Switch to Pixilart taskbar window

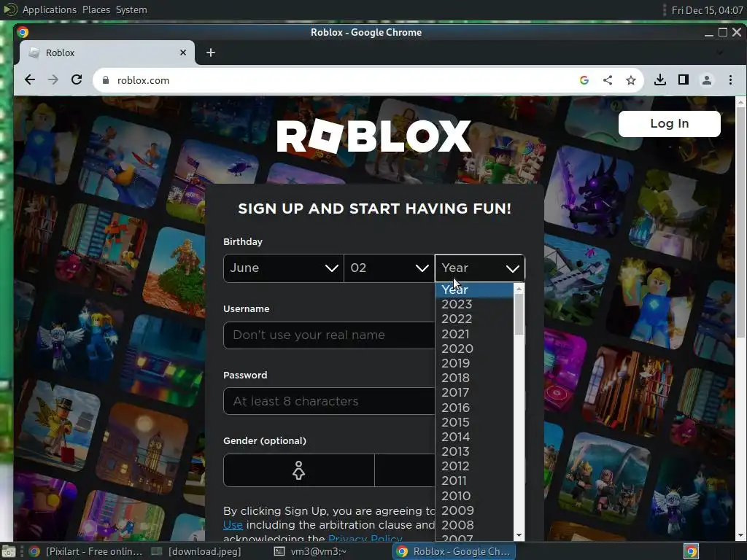(87, 551)
